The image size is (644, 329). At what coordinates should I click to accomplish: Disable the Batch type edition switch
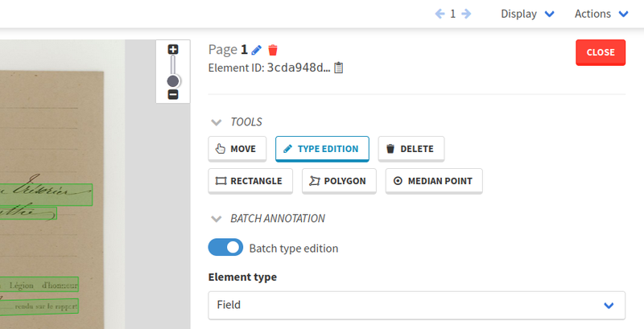[x=225, y=248]
